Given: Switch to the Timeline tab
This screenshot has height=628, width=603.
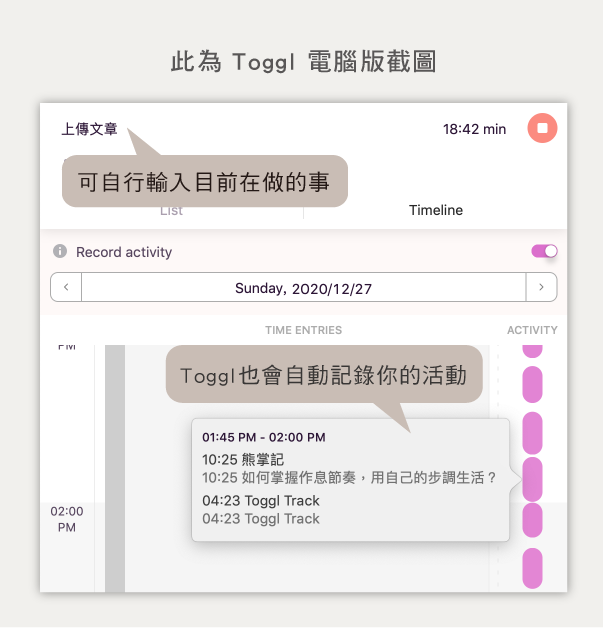Looking at the screenshot, I should [x=436, y=210].
